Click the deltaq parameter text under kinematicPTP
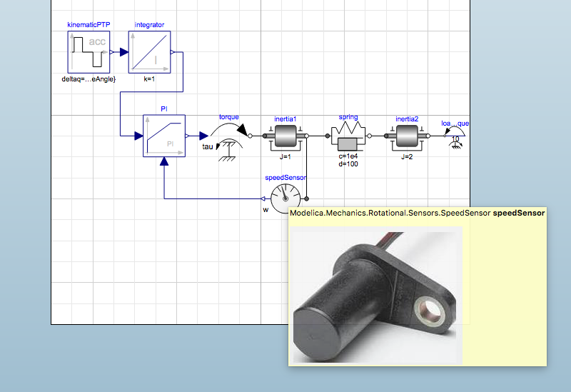The height and width of the screenshot is (392, 571). (89, 79)
